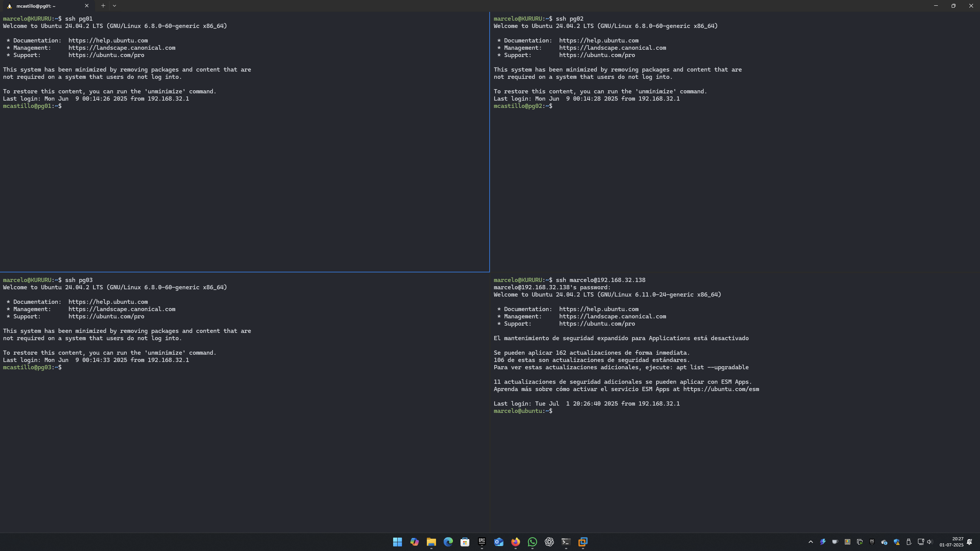
Task: Click the screen-with-play-arrow tray icon
Action: coord(859,542)
